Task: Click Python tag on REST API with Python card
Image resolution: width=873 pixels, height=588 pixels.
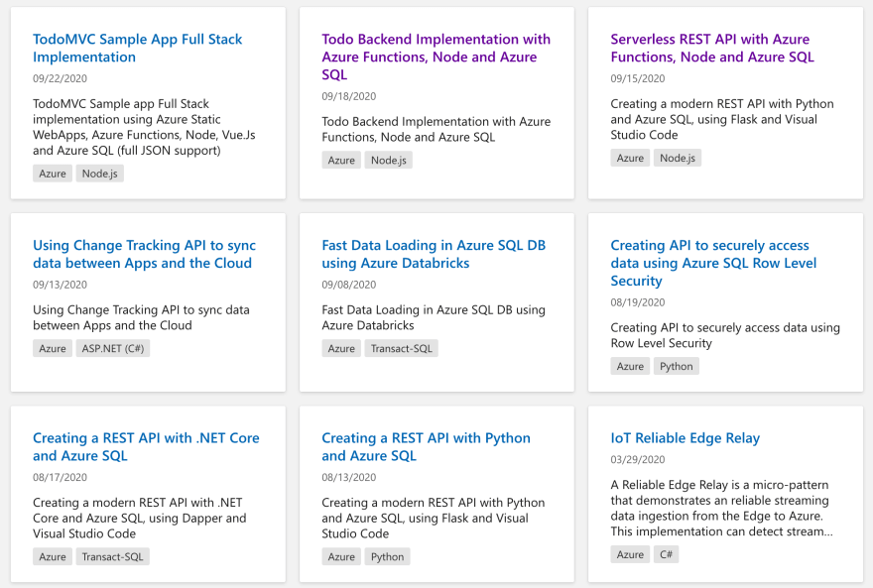Action: click(388, 557)
